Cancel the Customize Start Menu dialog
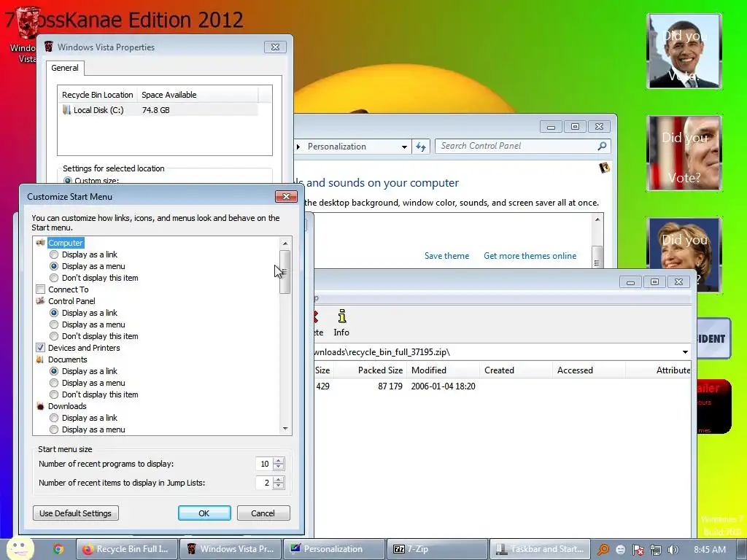Screen dimensions: 747x560 coord(263,513)
